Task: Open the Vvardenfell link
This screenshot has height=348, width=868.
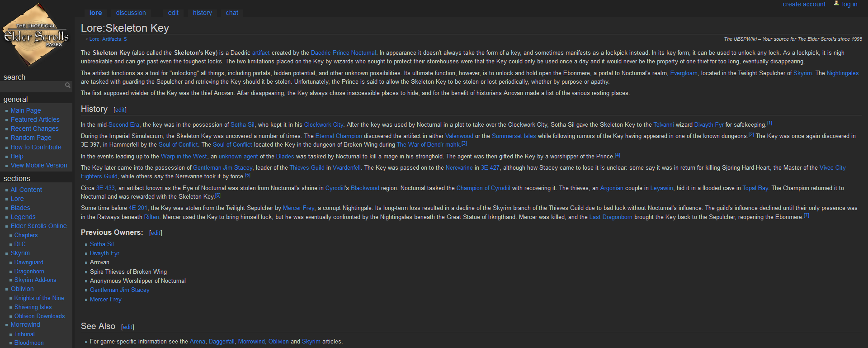Action: pyautogui.click(x=347, y=168)
